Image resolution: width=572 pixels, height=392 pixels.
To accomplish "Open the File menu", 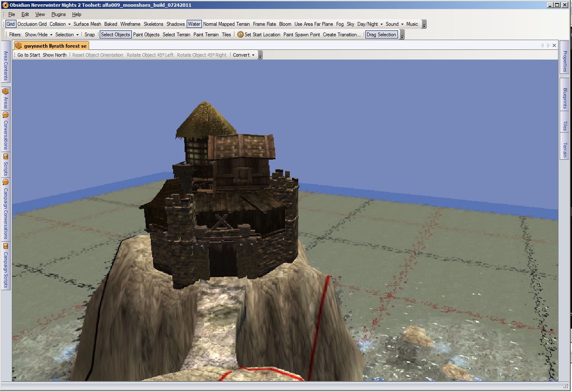I will 12,14.
